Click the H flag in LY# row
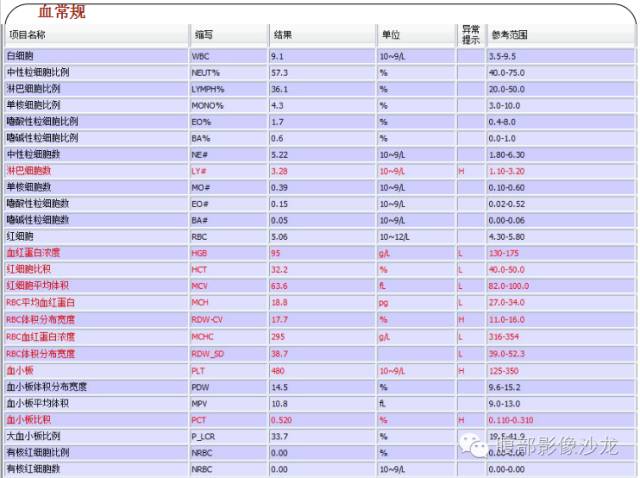 [461, 171]
